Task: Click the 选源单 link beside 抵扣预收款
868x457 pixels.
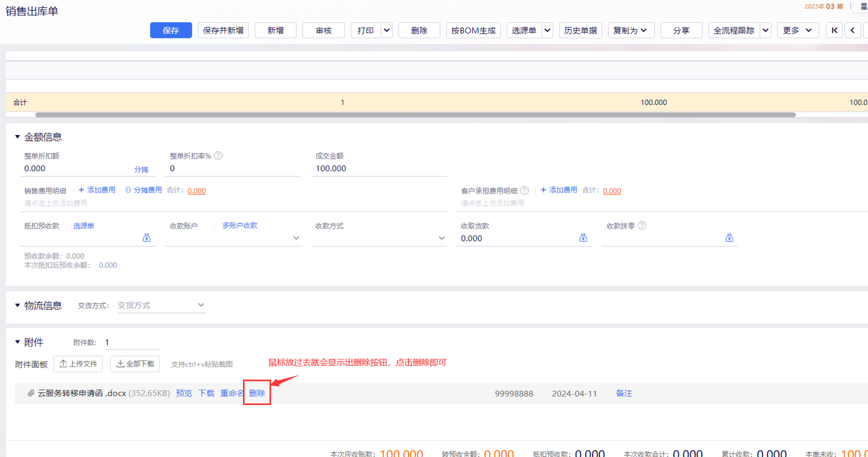Action: click(x=84, y=226)
